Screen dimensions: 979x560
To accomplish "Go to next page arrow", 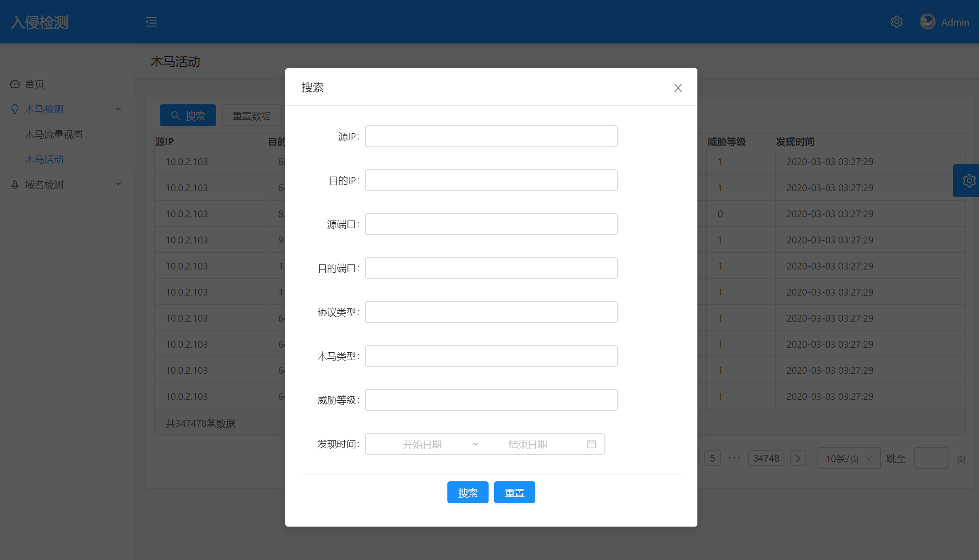I will click(x=798, y=458).
